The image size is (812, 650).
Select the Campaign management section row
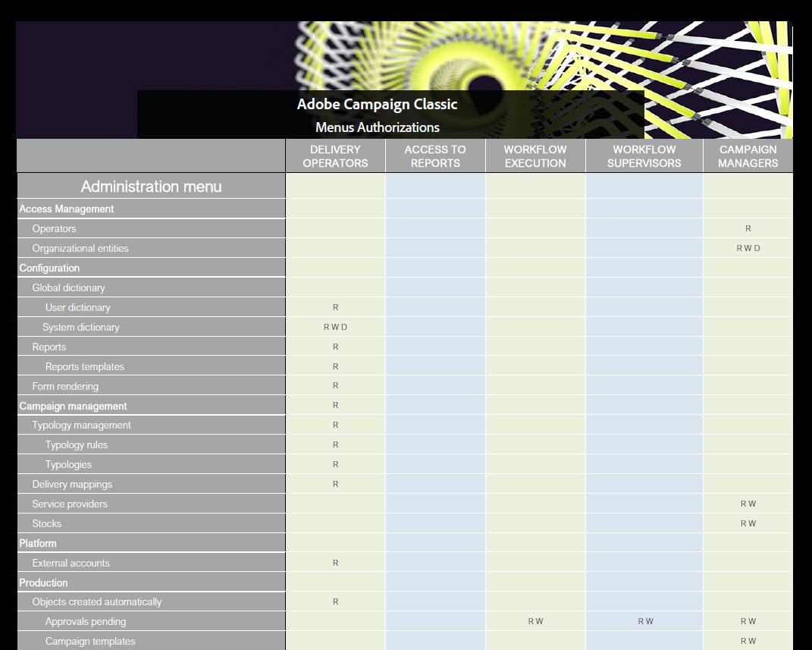pyautogui.click(x=151, y=406)
